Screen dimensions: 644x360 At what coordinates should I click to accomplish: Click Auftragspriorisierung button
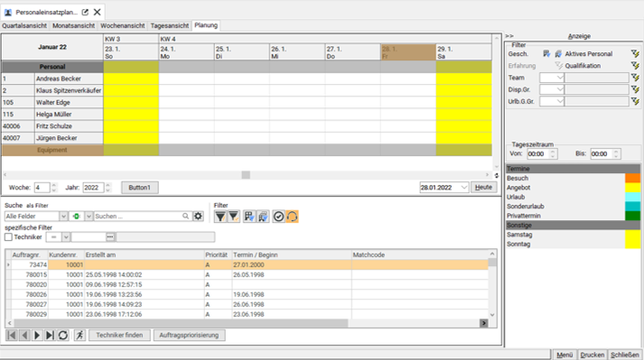pos(189,335)
